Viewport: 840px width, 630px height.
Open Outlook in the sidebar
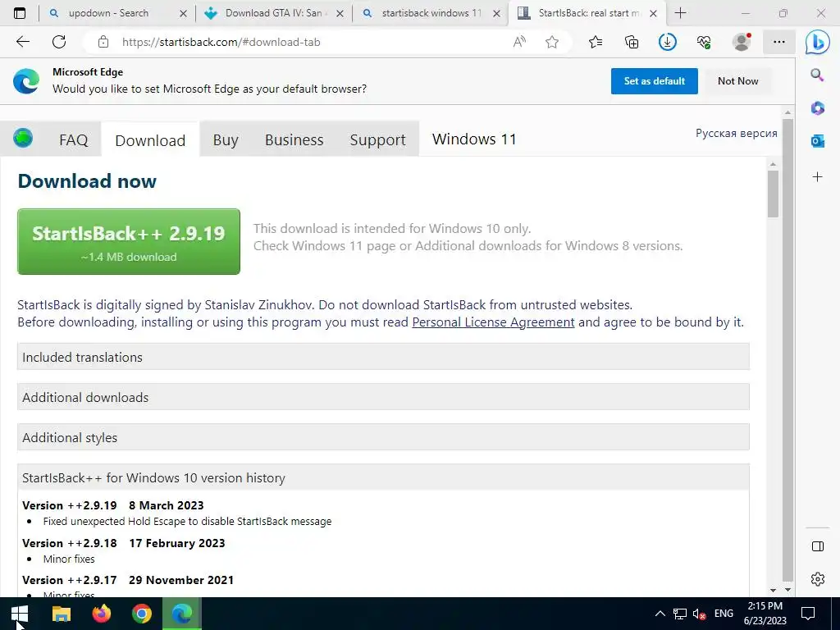[x=818, y=141]
